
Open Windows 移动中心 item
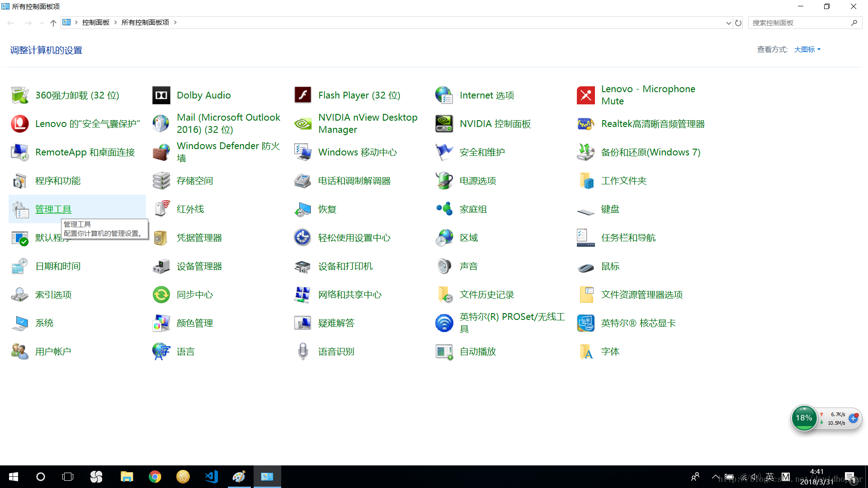358,152
